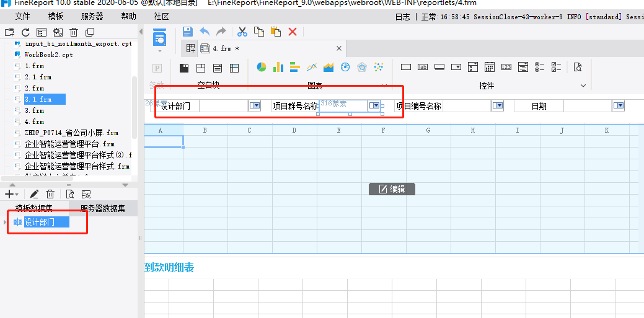Click the Copy icon in the toolbar
Viewport: 644px width, 318px height.
[x=258, y=32]
